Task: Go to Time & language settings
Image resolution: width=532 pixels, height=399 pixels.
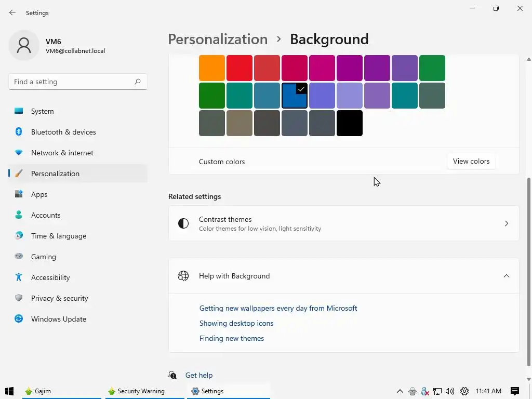Action: [x=58, y=236]
